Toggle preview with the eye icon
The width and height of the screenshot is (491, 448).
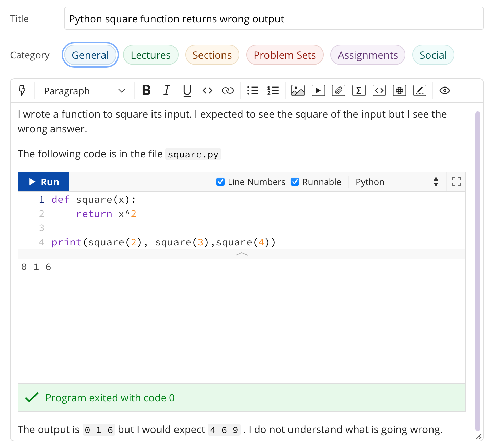pyautogui.click(x=445, y=91)
